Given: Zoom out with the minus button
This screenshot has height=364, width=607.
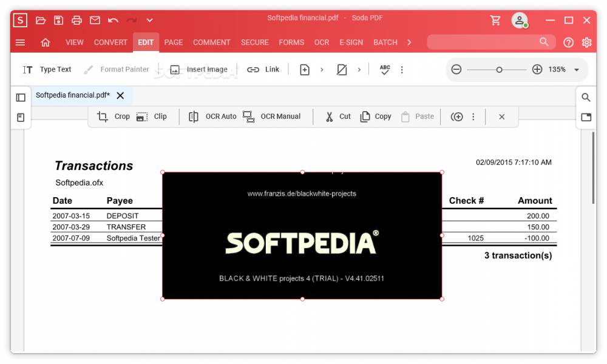Looking at the screenshot, I should coord(456,70).
